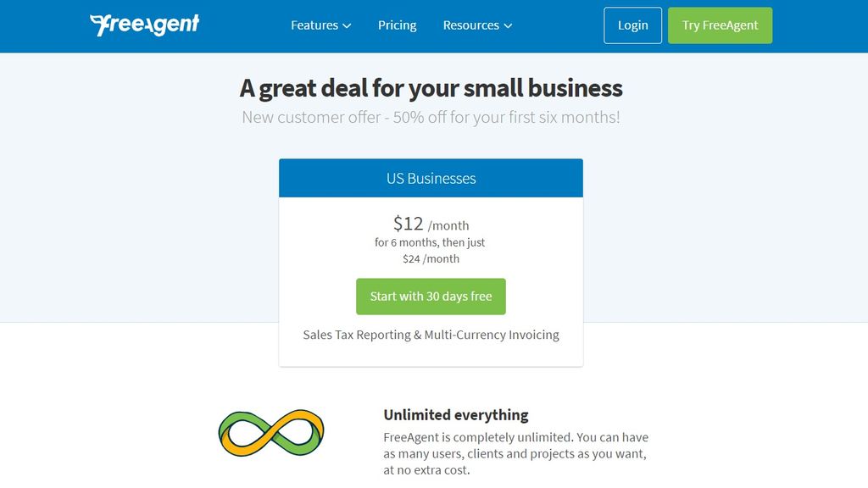This screenshot has width=868, height=488.
Task: Click the Resources menu item
Action: pyautogui.click(x=471, y=25)
